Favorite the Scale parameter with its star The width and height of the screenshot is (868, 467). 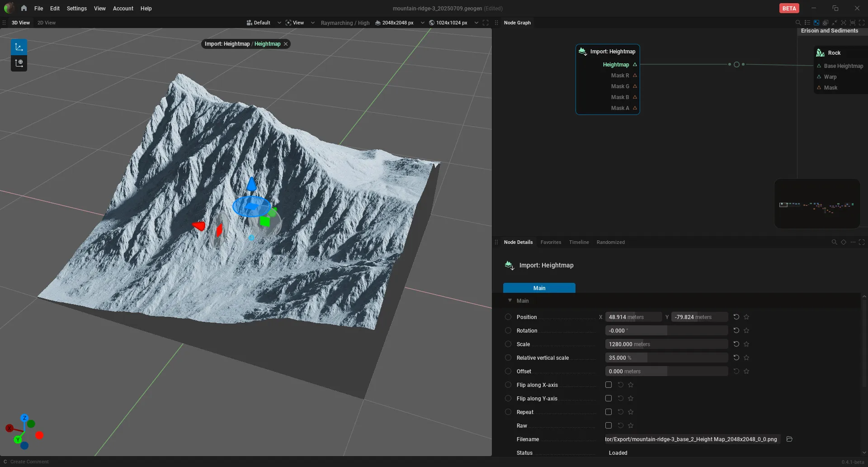click(746, 344)
